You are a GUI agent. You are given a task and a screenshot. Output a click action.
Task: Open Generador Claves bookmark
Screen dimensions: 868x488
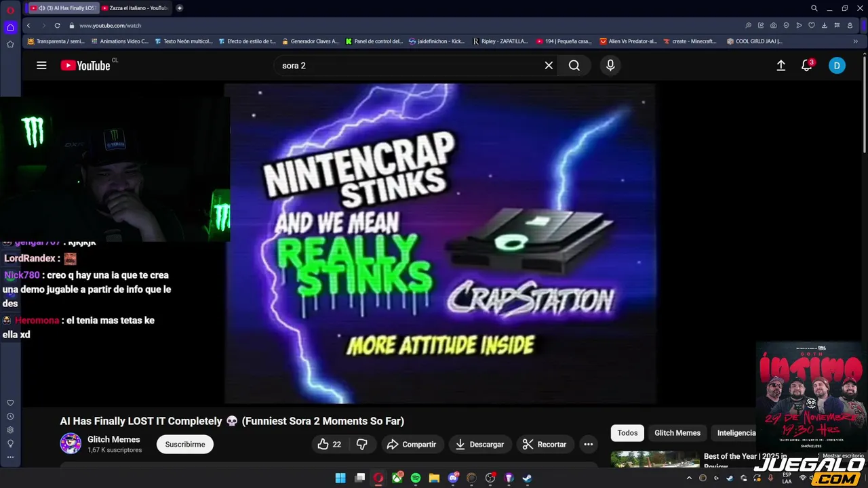point(310,41)
